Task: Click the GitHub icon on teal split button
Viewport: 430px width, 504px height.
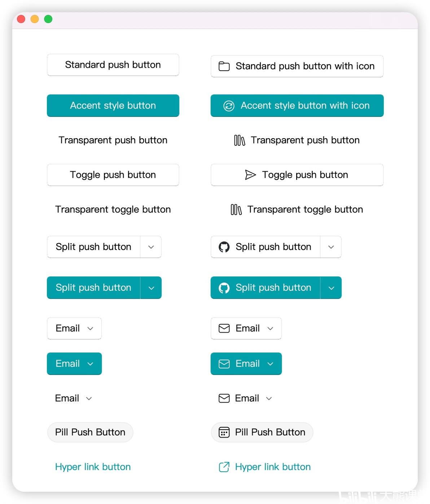Action: 224,288
